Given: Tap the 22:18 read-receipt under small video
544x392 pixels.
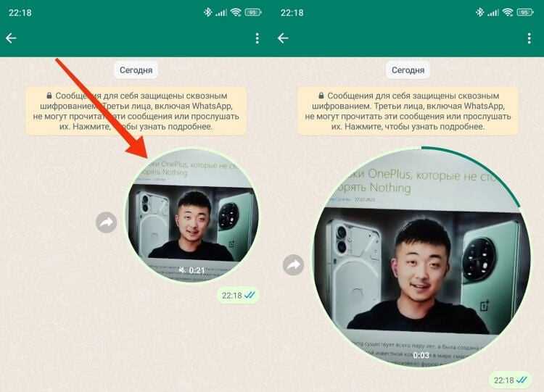Looking at the screenshot, I should coord(239,296).
